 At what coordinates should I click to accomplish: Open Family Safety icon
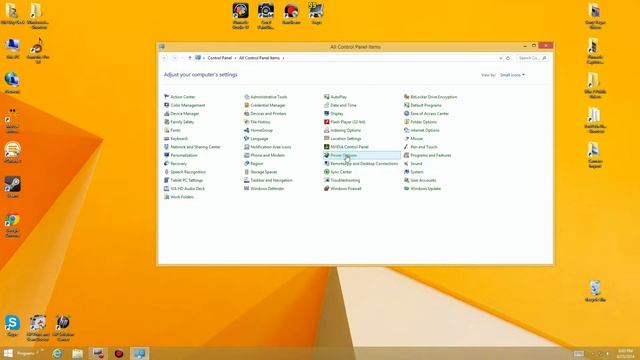pos(167,122)
